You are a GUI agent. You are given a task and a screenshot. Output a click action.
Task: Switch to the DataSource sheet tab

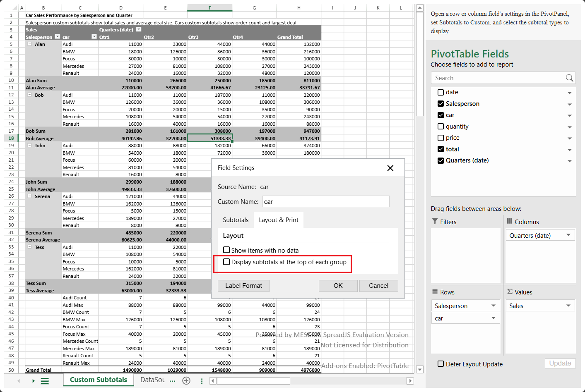[152, 380]
